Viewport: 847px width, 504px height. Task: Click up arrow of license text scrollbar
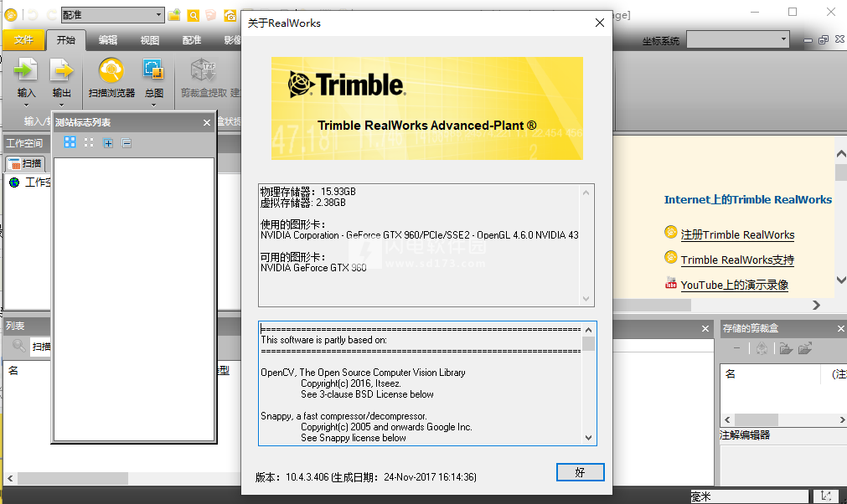pyautogui.click(x=588, y=330)
